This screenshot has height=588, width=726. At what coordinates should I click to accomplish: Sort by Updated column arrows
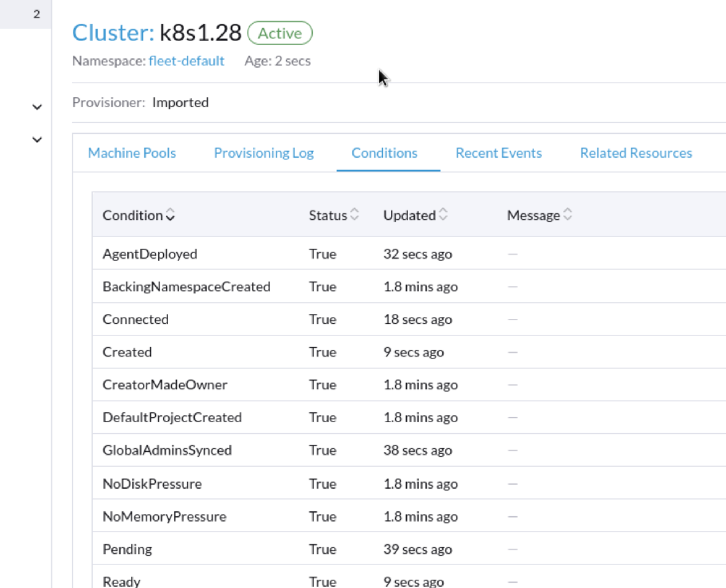tap(443, 215)
